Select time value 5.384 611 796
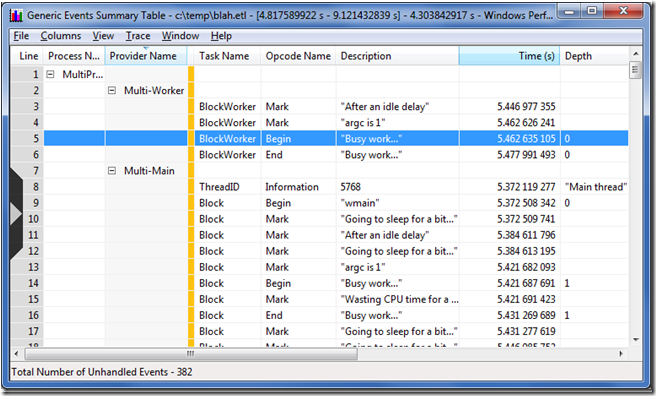 tap(526, 235)
